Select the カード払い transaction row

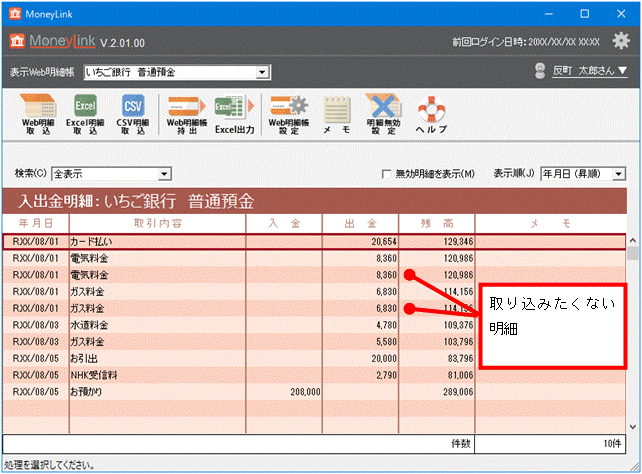pos(314,242)
